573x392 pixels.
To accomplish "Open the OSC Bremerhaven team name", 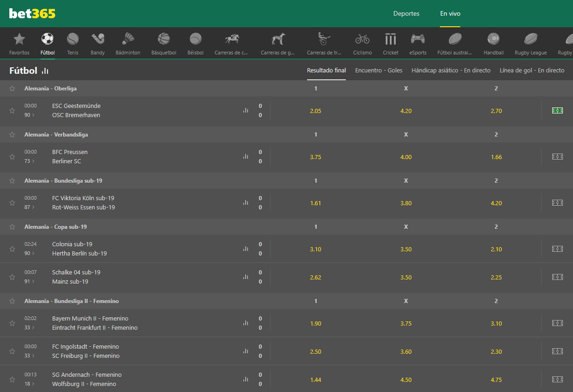I will pos(76,115).
